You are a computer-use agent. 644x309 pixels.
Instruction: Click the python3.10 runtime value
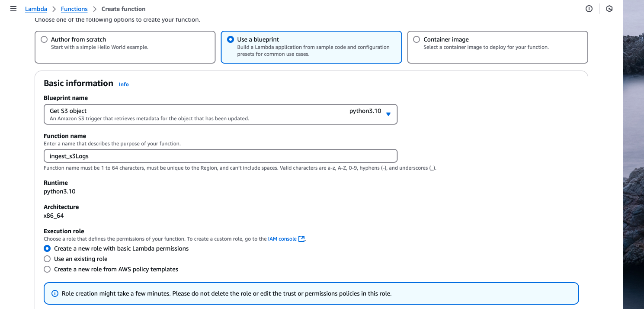pos(60,191)
